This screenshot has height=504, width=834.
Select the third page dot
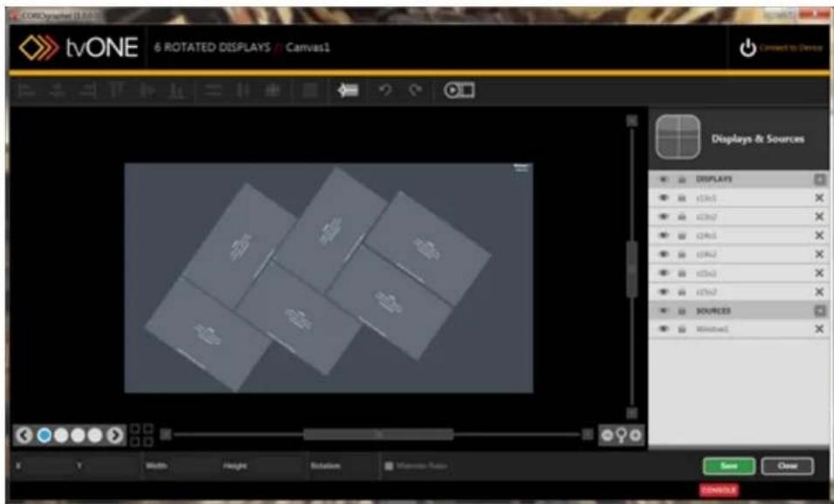(x=79, y=435)
